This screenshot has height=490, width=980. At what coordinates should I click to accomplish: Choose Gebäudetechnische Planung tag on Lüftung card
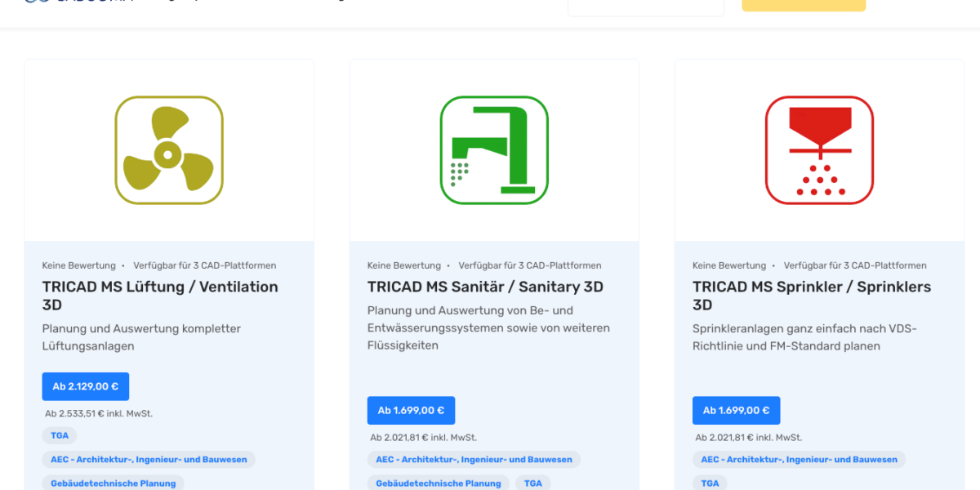click(x=114, y=483)
